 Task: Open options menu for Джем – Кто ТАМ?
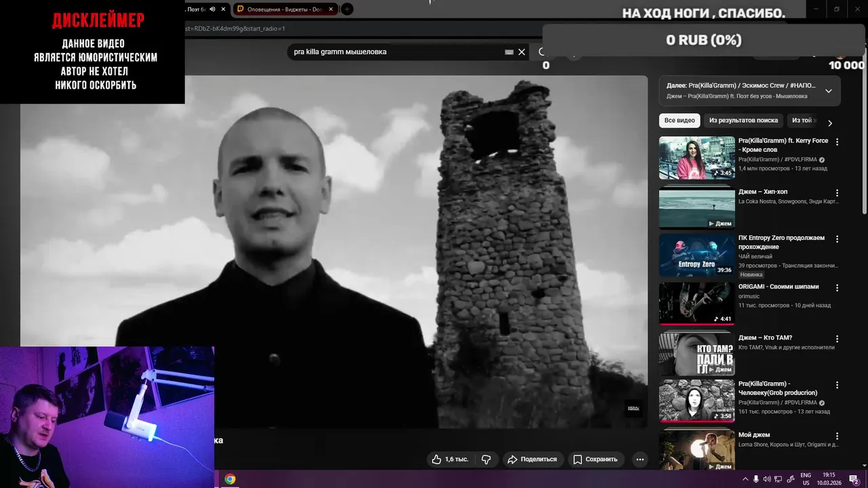(837, 339)
